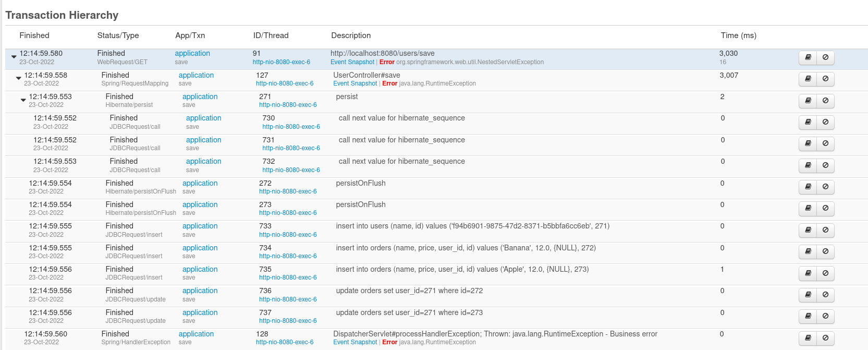Screen dimensions: 868x350
Task: Click the ban icon in persistOnFlush row 273
Action: [x=826, y=209]
